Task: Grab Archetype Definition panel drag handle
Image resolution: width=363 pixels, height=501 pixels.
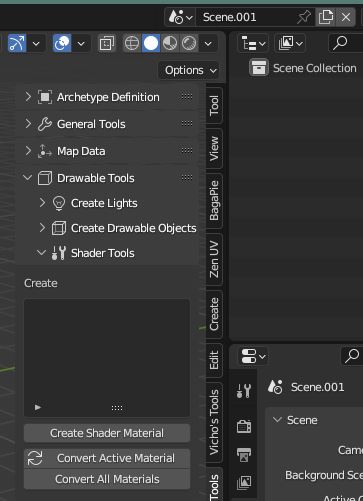Action: pos(187,97)
